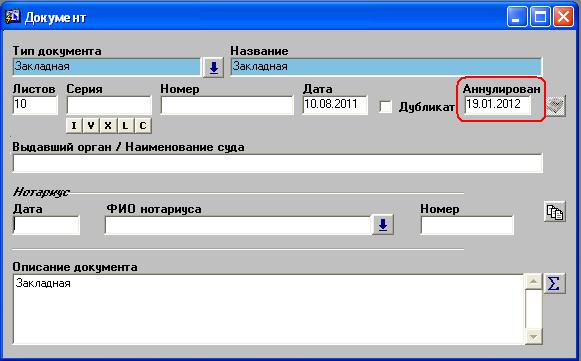Click the description scrollbar down arrow
The height and width of the screenshot is (361, 581).
pyautogui.click(x=534, y=336)
